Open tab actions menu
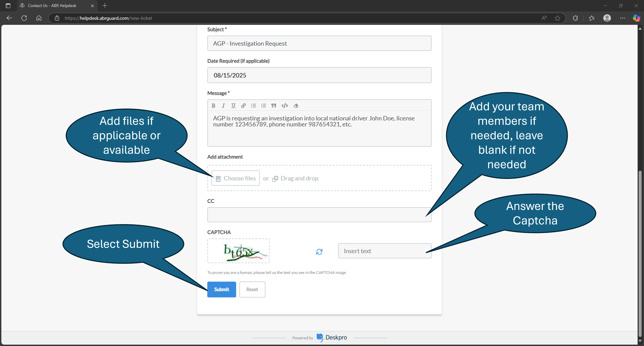644x346 pixels. point(8,6)
